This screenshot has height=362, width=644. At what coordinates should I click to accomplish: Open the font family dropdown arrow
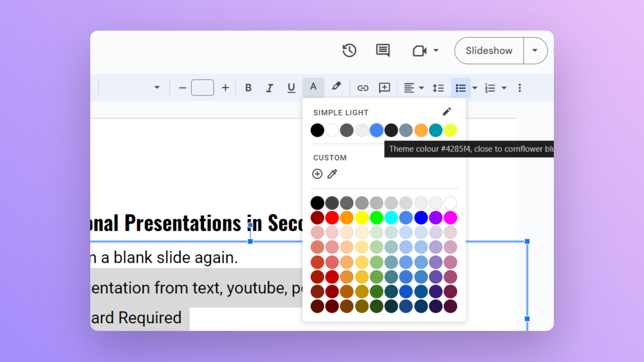coord(157,87)
